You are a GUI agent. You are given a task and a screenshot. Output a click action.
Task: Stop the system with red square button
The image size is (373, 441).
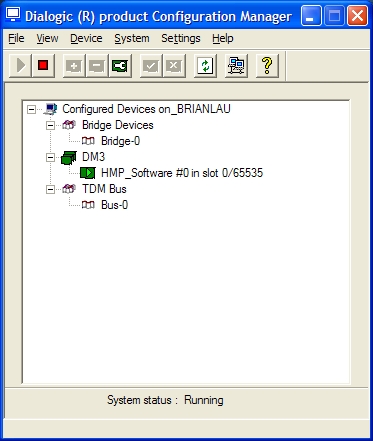pyautogui.click(x=43, y=65)
